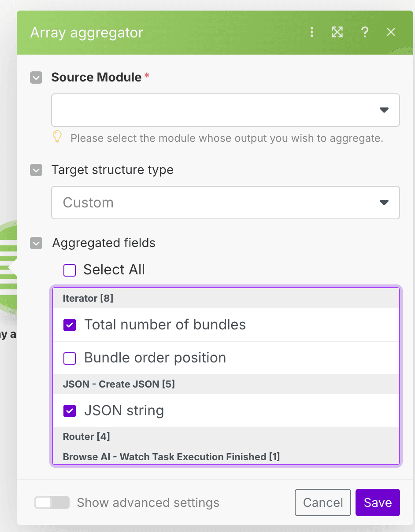415x532 pixels.
Task: Collapse the Aggregated fields section chevron
Action: point(36,243)
